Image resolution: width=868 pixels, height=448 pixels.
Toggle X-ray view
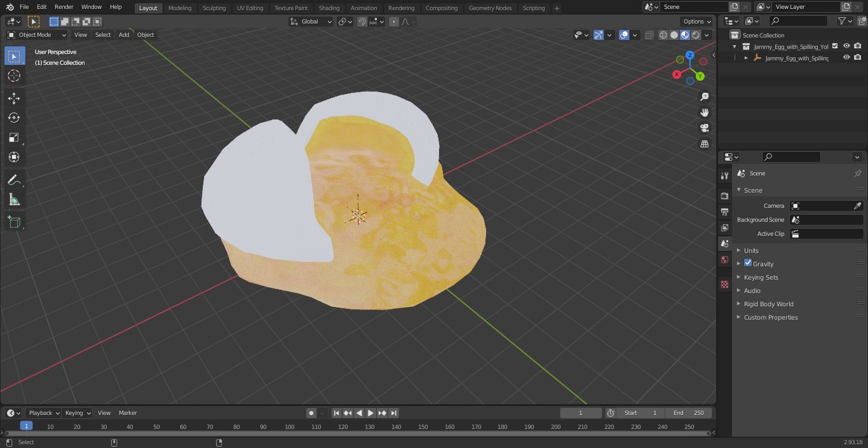[x=649, y=35]
